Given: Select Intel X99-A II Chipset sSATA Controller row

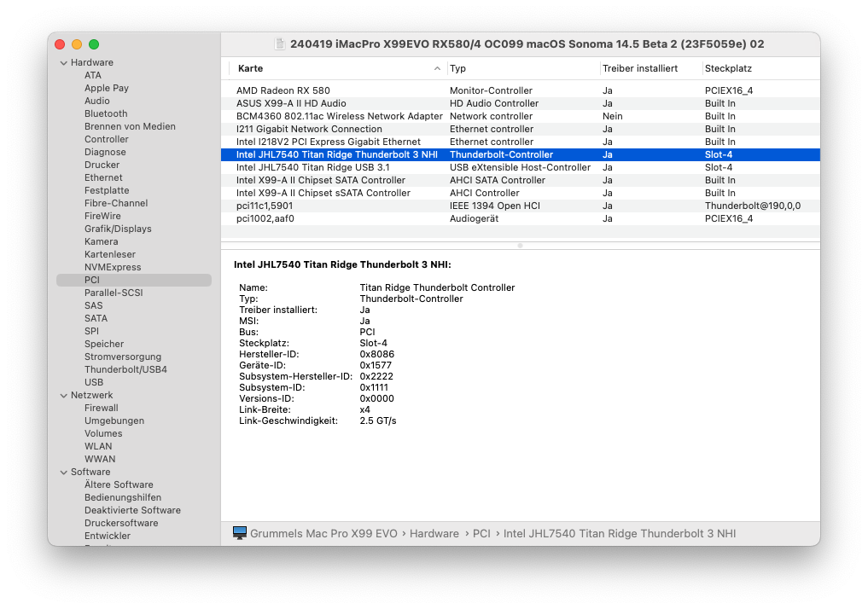Looking at the screenshot, I should [x=521, y=193].
